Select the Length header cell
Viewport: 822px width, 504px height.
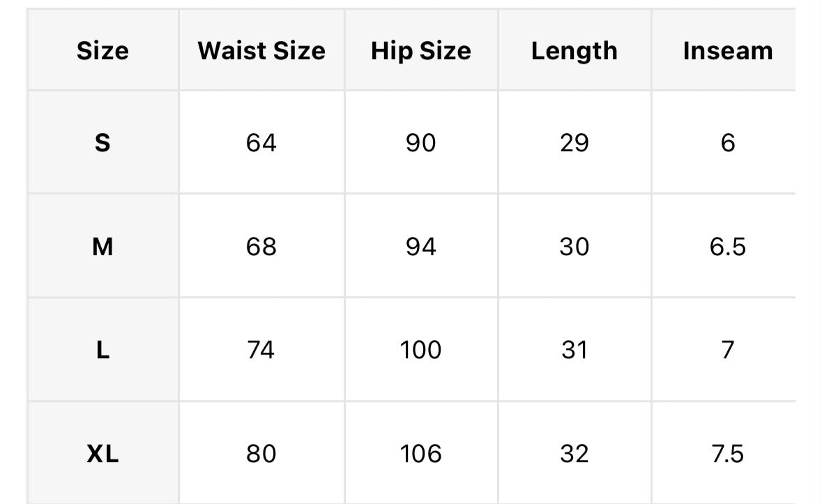click(x=574, y=51)
